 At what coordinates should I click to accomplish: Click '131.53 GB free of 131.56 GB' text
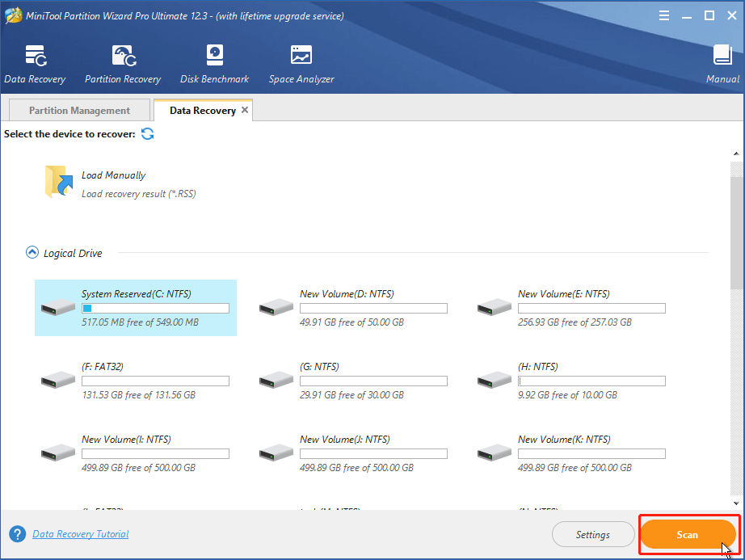pos(139,394)
